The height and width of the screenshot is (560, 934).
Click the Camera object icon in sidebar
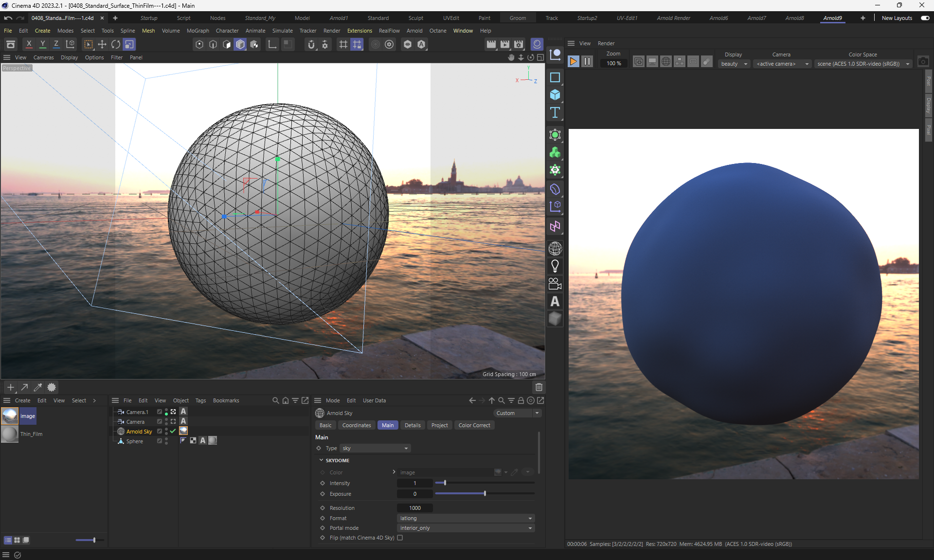tap(555, 284)
